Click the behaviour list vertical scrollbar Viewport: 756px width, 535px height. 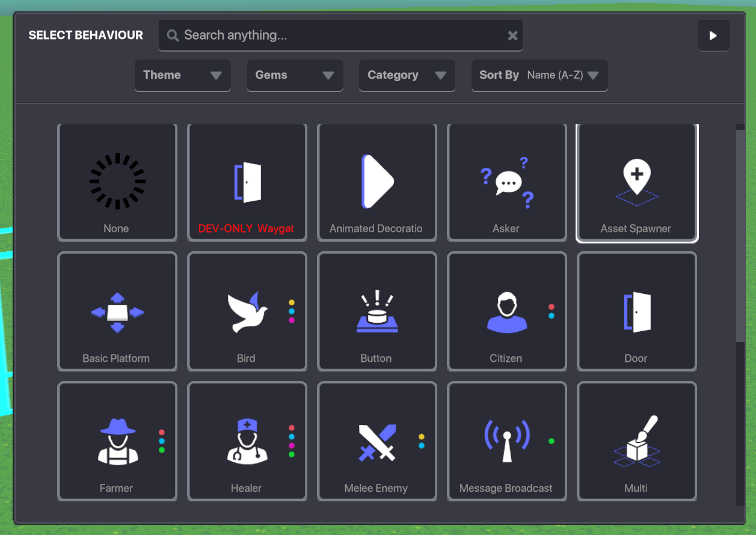pyautogui.click(x=740, y=234)
